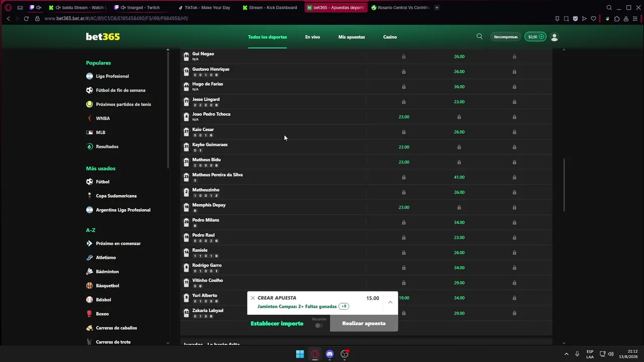Switch to Rosario Central Vs Corinthians tab
Screen dimensions: 644x362
tap(400, 8)
